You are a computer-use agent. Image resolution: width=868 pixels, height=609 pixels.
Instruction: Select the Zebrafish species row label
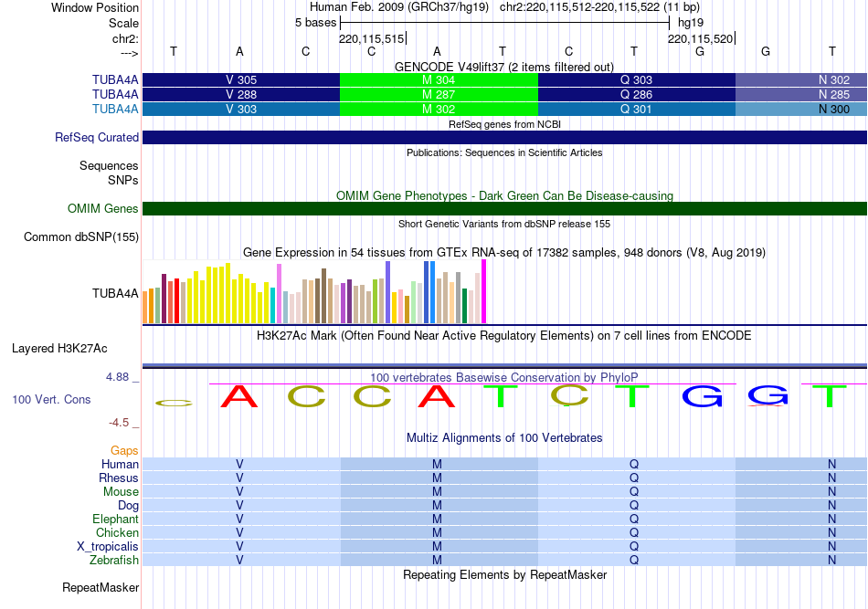[x=113, y=560]
